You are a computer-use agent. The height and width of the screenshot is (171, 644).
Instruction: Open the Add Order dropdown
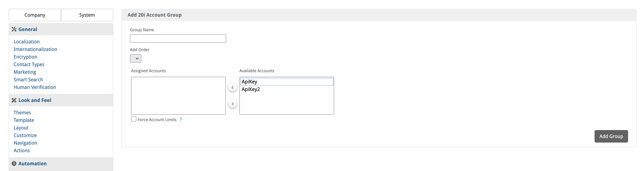135,58
